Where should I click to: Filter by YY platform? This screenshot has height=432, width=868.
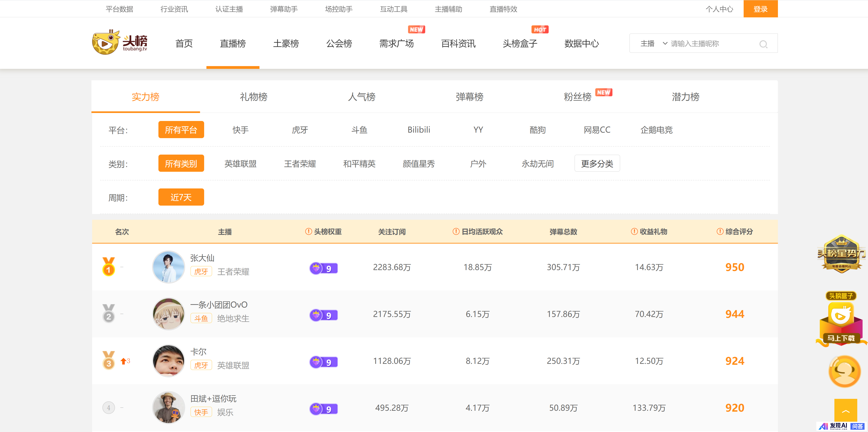478,130
